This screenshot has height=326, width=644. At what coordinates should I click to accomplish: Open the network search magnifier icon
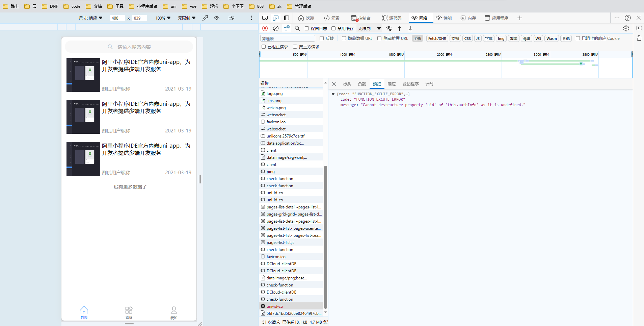pos(297,28)
